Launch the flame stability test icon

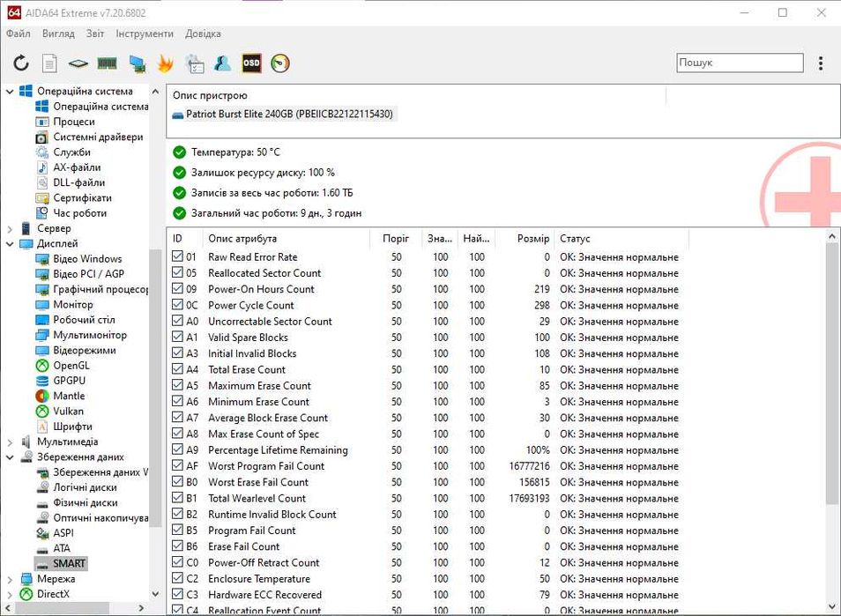click(x=165, y=63)
